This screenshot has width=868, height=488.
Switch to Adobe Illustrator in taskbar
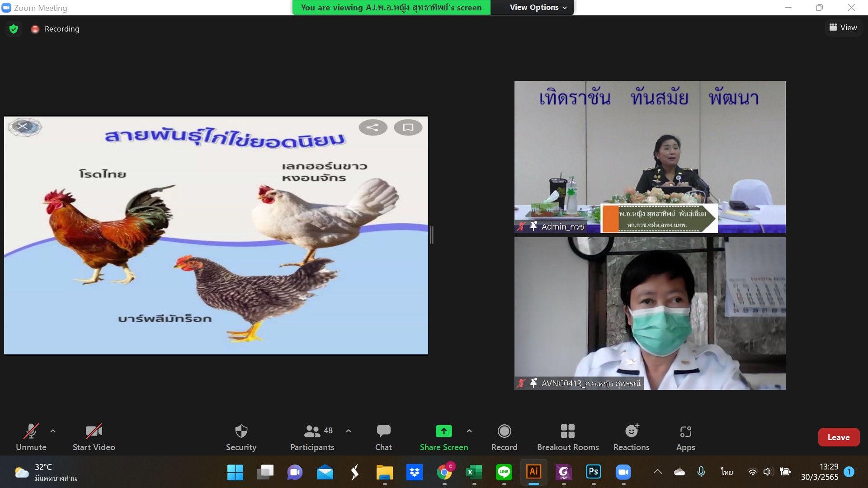point(533,472)
